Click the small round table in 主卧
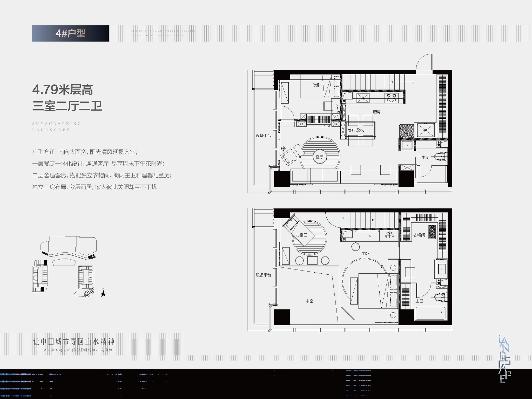The image size is (532, 399). 355,247
